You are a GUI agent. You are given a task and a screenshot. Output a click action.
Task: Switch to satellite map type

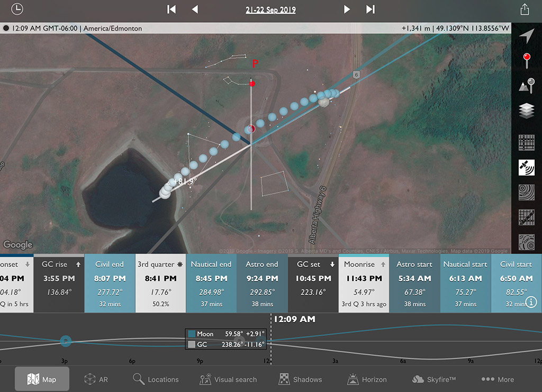click(x=526, y=168)
